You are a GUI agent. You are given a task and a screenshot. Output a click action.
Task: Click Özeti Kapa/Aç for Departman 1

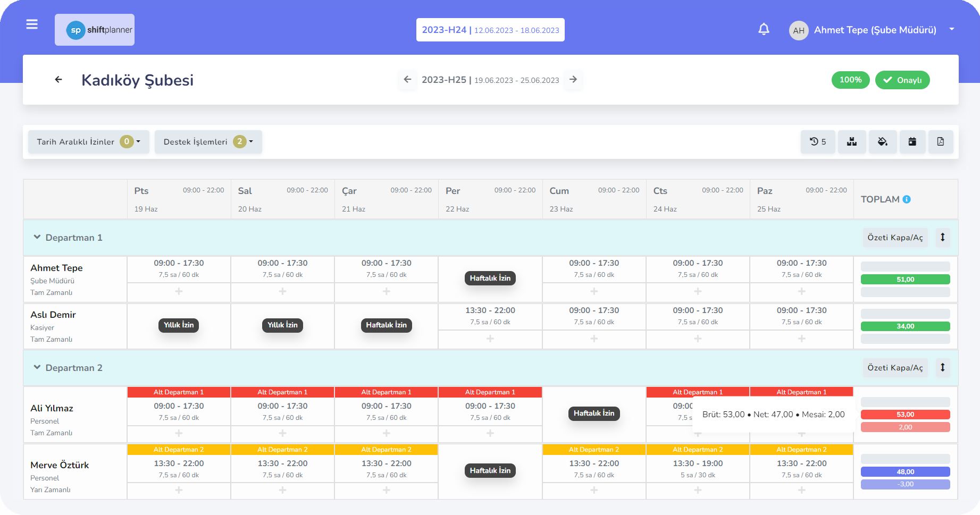[895, 238]
